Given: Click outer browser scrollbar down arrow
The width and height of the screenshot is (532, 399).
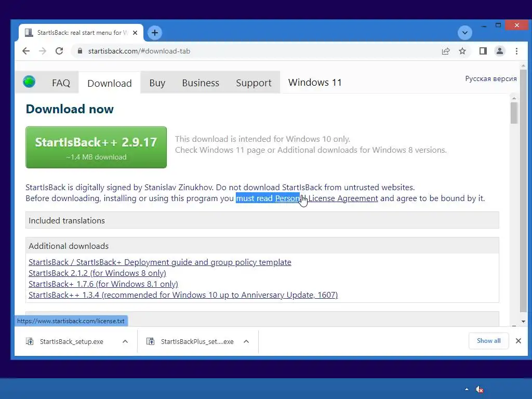Looking at the screenshot, I should pos(523,321).
